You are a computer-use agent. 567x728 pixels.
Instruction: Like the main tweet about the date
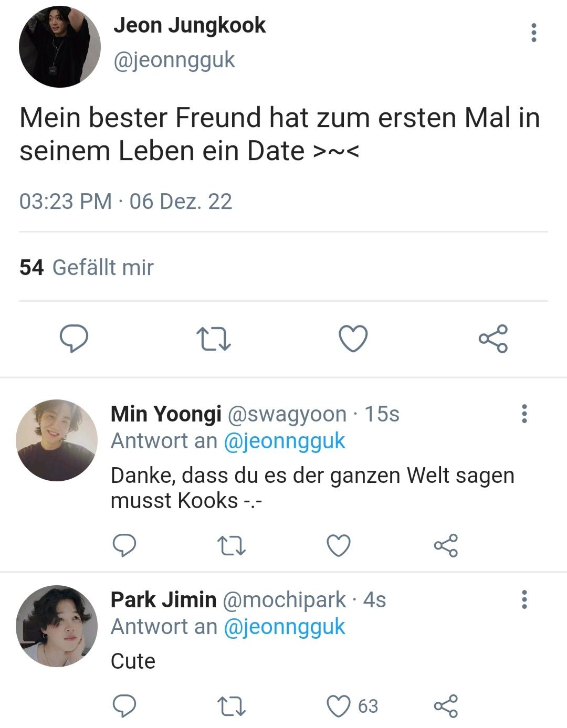click(x=353, y=339)
